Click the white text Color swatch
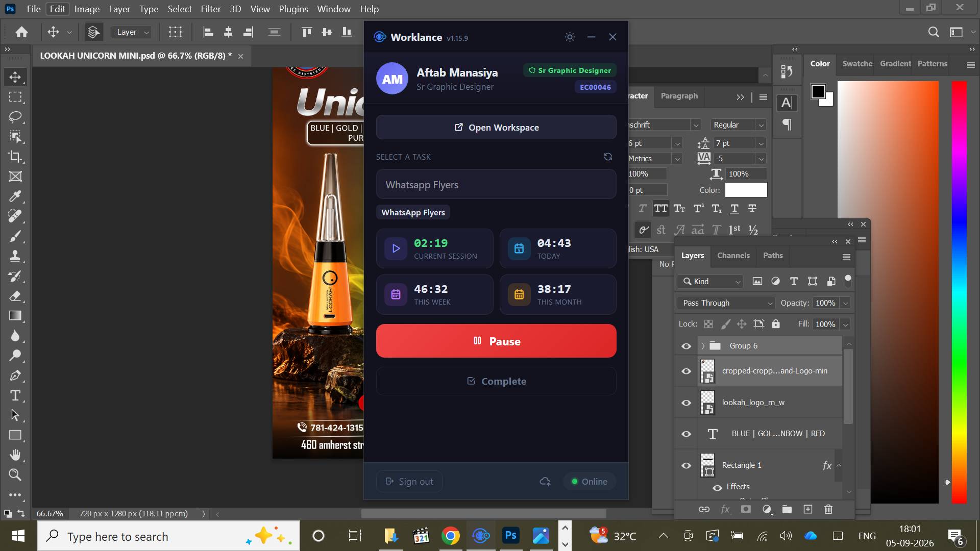 click(746, 190)
